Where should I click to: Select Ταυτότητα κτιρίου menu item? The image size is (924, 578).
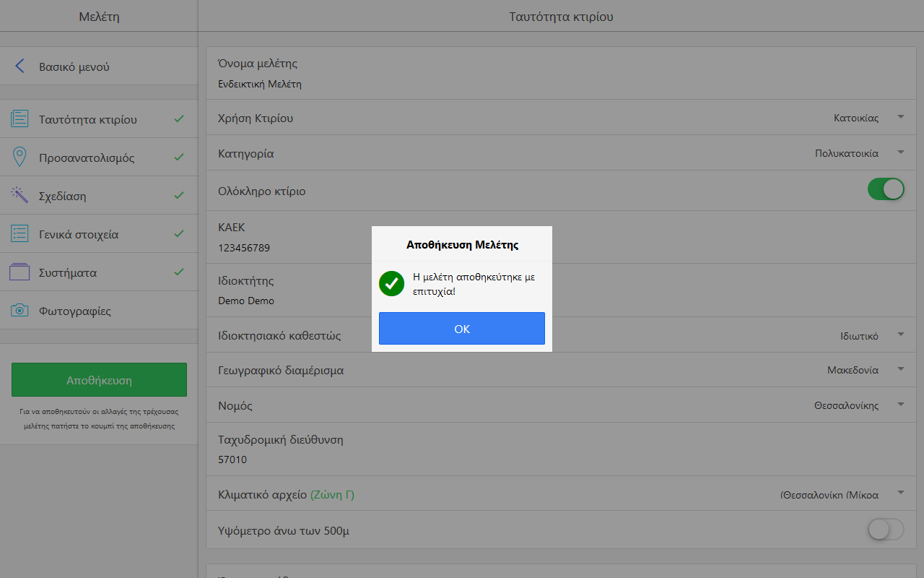[99, 119]
